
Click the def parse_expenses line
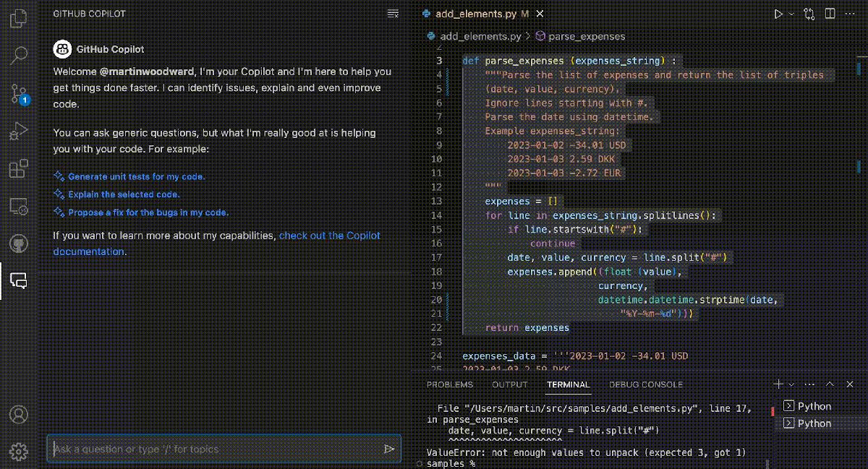pos(569,61)
